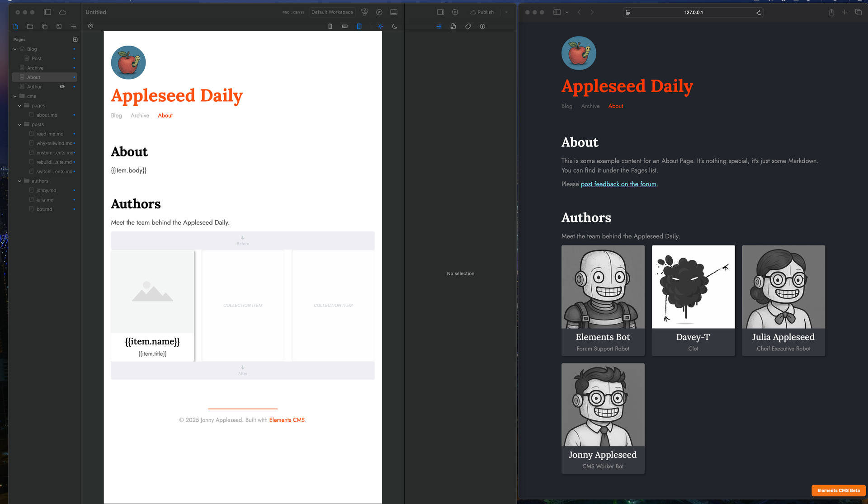This screenshot has width=868, height=504.
Task: Open the tag inspector icon
Action: tap(468, 27)
